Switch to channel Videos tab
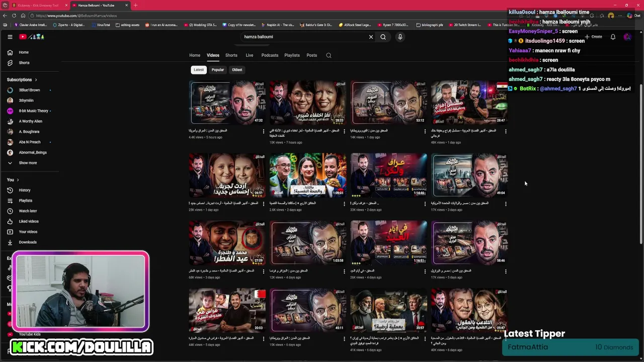This screenshot has width=644, height=362. click(213, 55)
